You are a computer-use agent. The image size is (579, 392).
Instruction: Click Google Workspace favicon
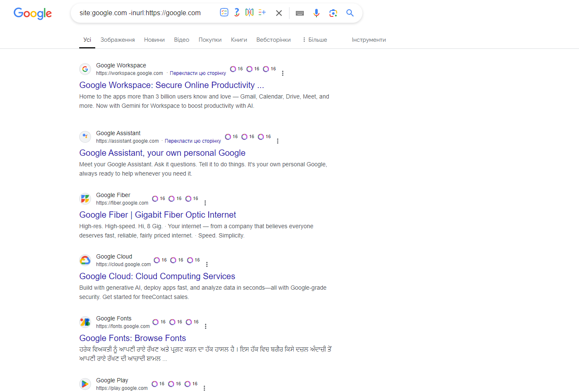tap(85, 69)
